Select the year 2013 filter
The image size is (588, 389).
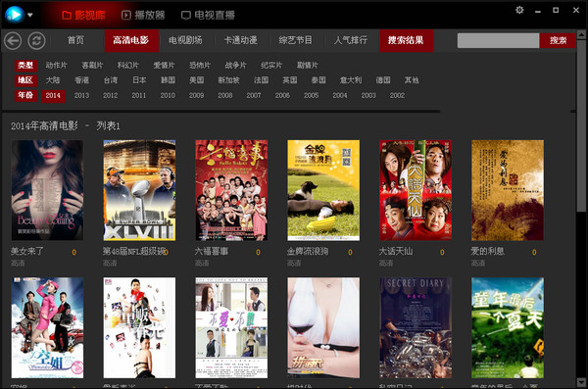[x=81, y=96]
